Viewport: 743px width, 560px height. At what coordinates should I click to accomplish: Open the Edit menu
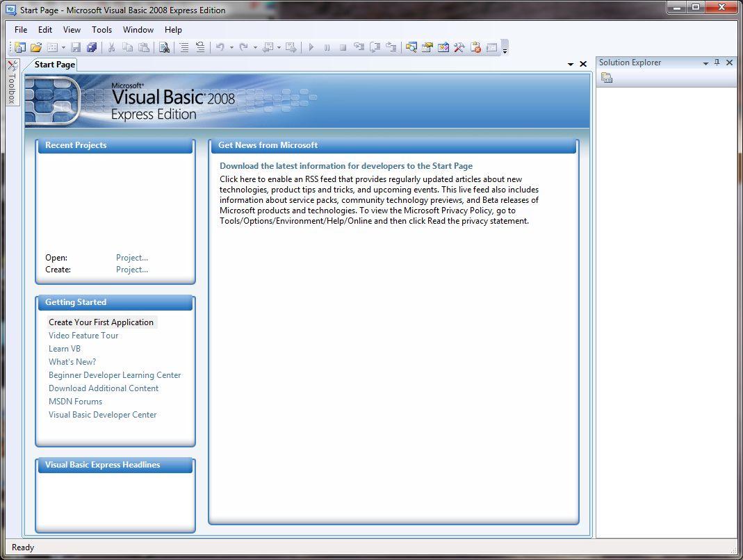[x=45, y=29]
